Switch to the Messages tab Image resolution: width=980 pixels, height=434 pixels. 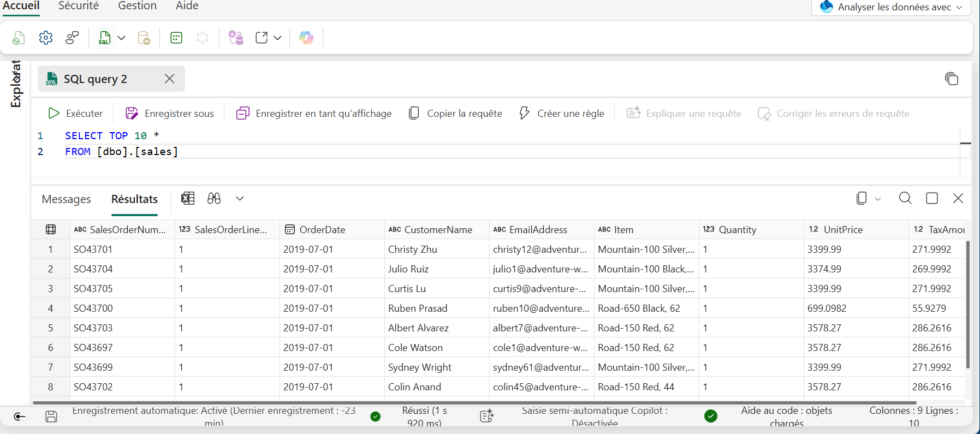tap(67, 199)
